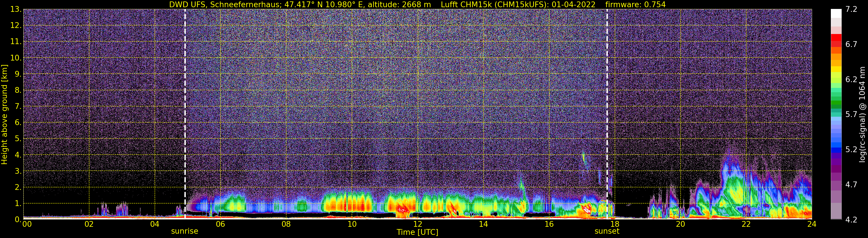The image size is (868, 238).
Task: Click the colorbar value 4.7
Action: [851, 185]
